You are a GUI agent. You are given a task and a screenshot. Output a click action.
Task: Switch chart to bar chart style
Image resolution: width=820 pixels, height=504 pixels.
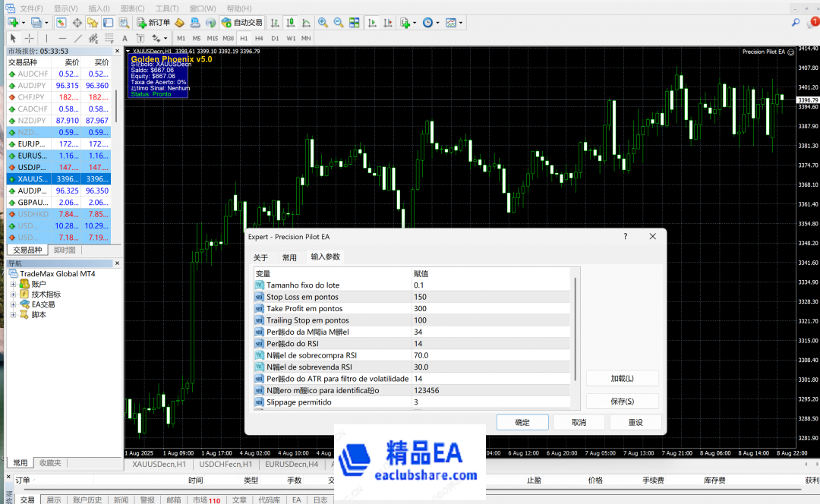[275, 23]
